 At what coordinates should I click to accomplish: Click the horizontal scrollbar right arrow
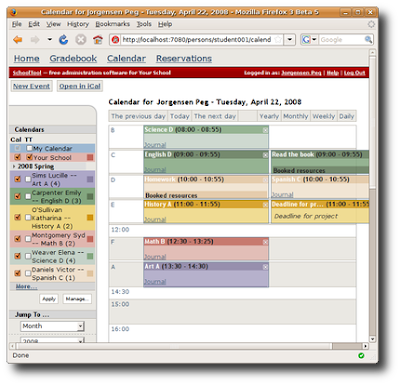click(x=366, y=346)
